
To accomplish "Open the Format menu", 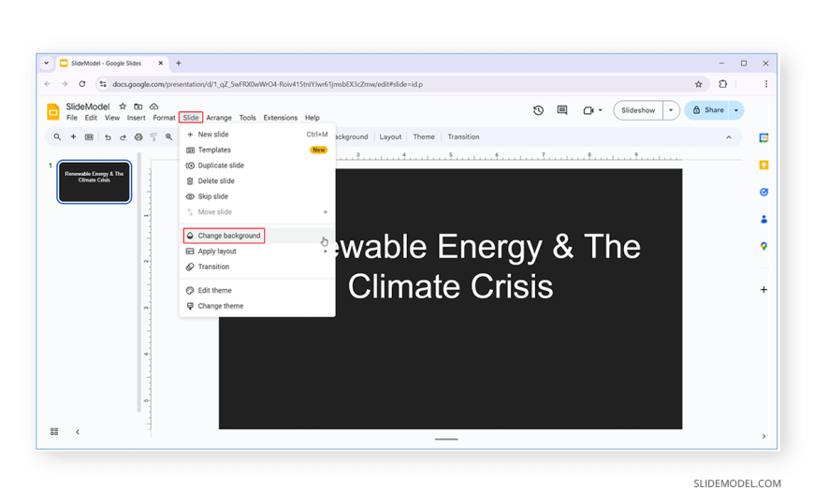I will (164, 118).
